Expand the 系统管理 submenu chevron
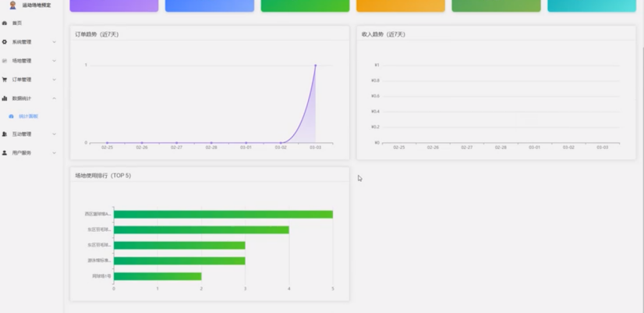Viewport: 644px width, 313px height. pos(55,42)
